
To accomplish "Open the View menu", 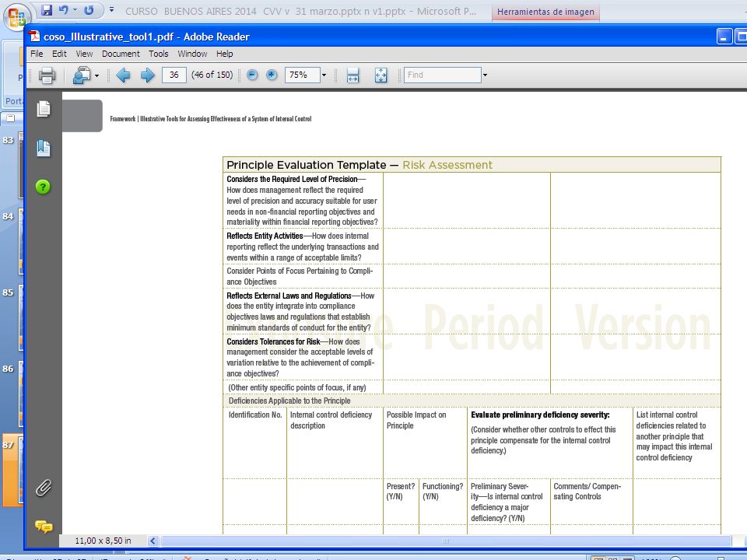I will [x=84, y=54].
